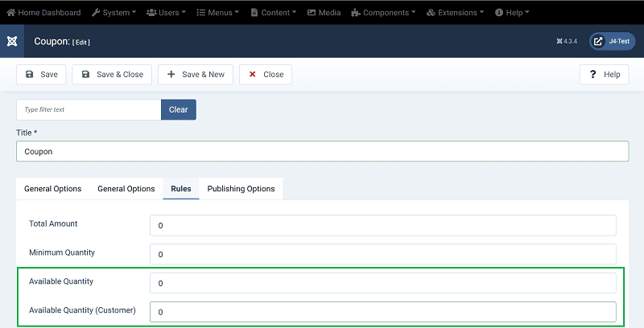Screen dimensions: 644x328
Task: Click the Joomla logo icon
Action: [12, 41]
